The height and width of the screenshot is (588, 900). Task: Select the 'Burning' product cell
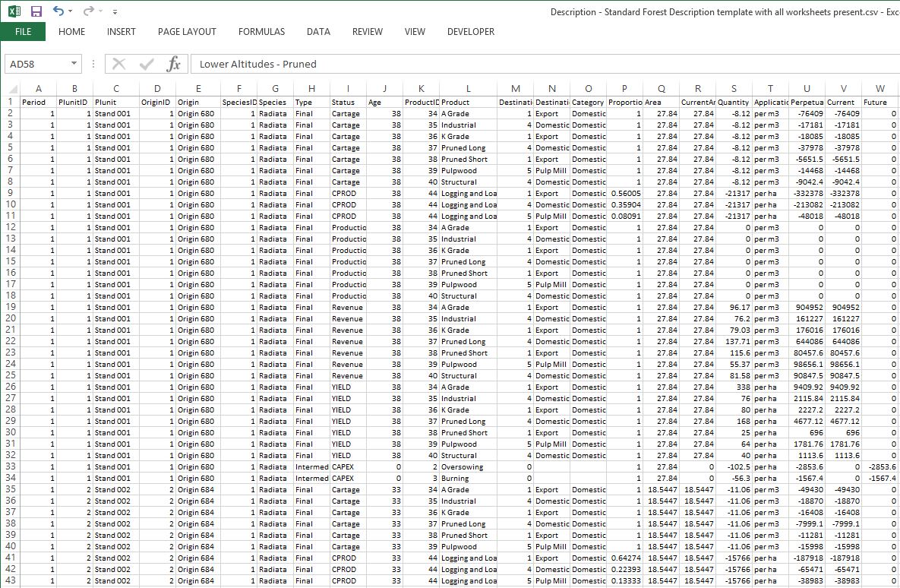click(469, 479)
